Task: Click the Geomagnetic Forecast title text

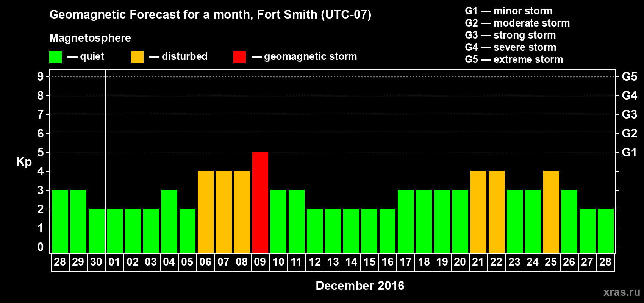Action: pos(210,15)
